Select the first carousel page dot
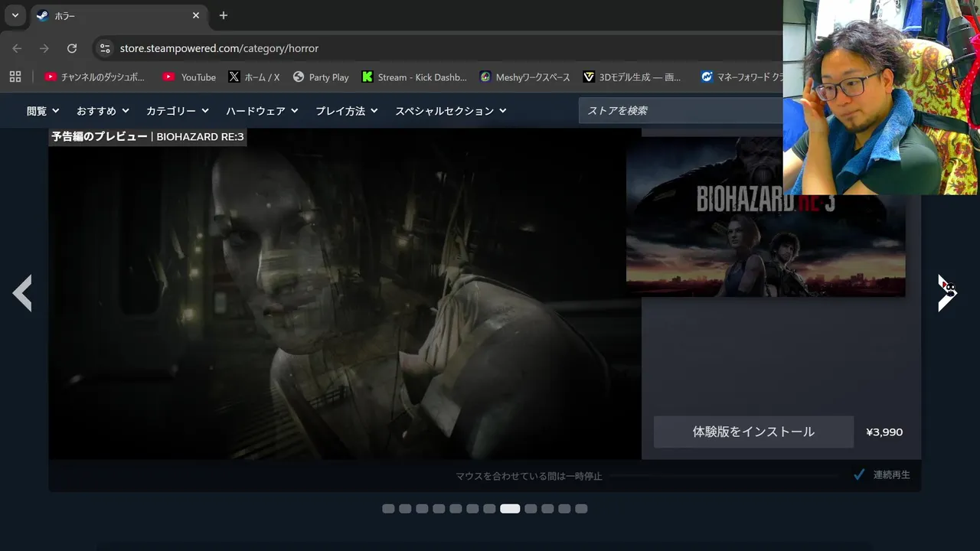 [388, 509]
